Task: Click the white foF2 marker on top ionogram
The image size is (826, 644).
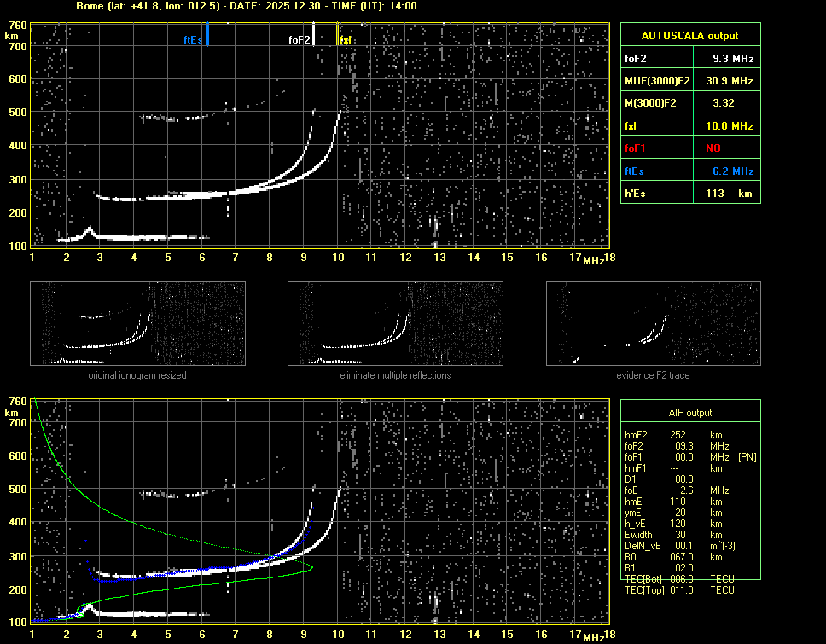Action: coord(313,34)
